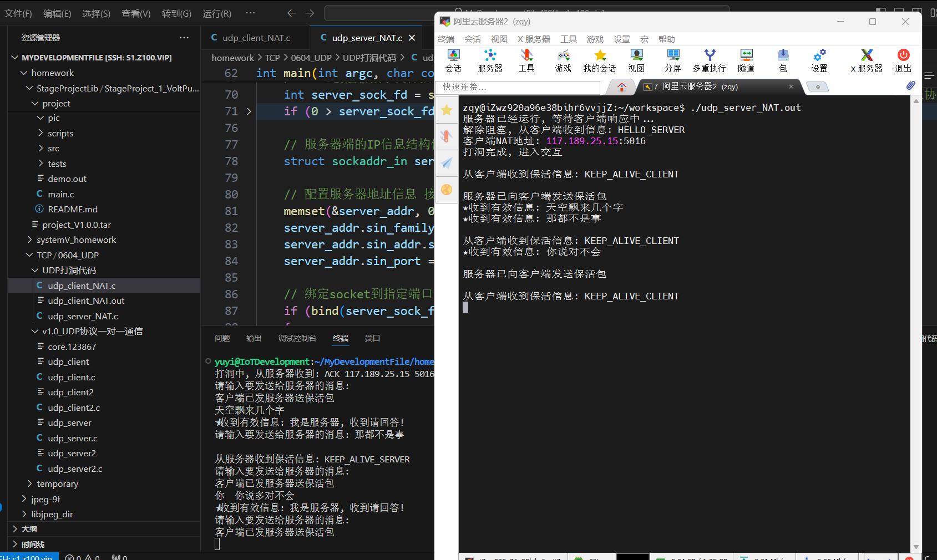Open the sessions star sidebar icon
Screen dimensions: 937x560
(x=447, y=110)
